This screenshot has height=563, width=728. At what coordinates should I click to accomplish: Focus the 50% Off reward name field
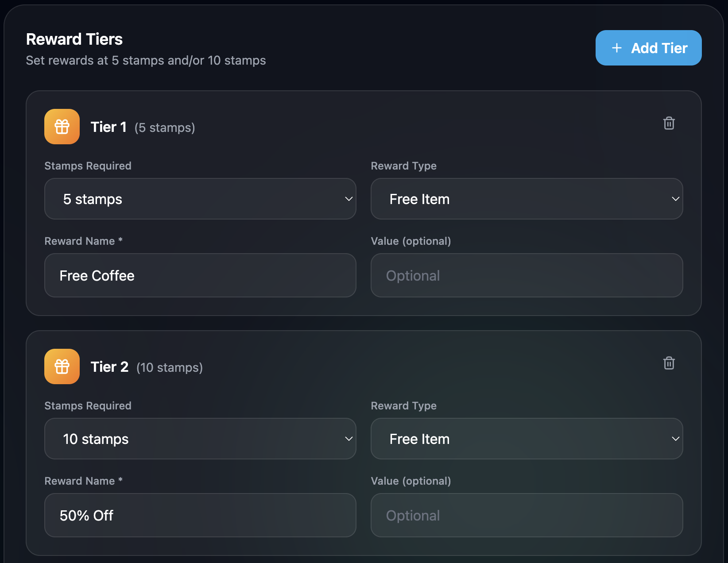200,515
